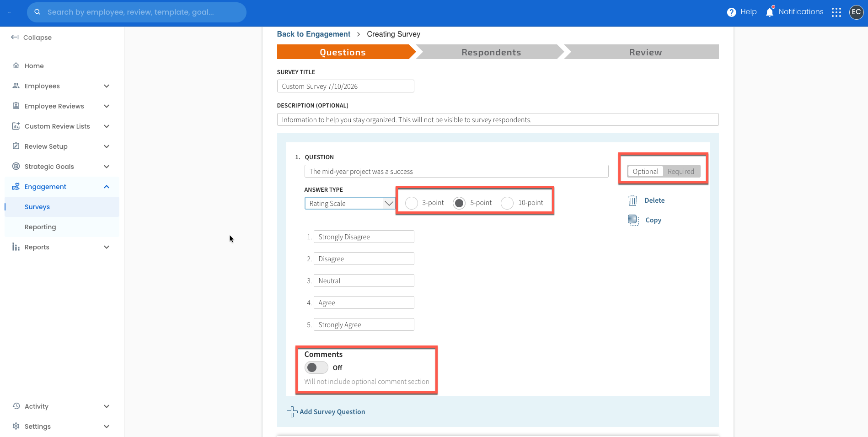Click the Collapse sidebar arrow icon

[15, 37]
